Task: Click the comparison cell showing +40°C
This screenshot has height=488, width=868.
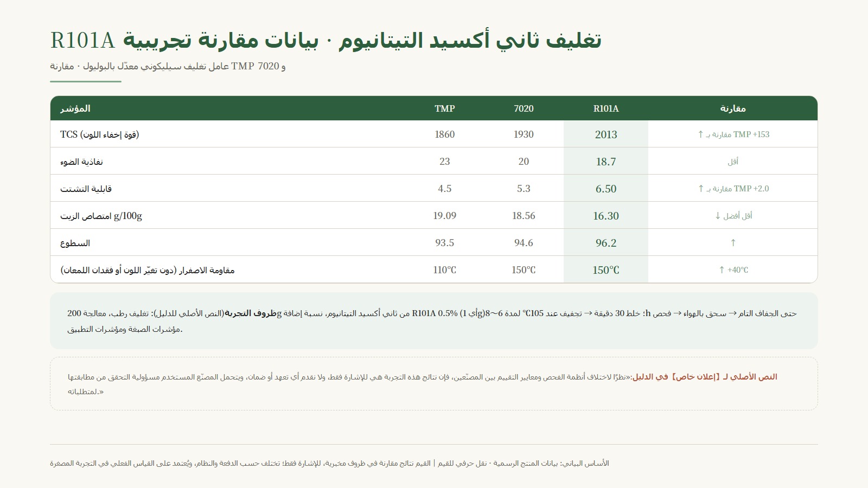Action: pyautogui.click(x=733, y=270)
